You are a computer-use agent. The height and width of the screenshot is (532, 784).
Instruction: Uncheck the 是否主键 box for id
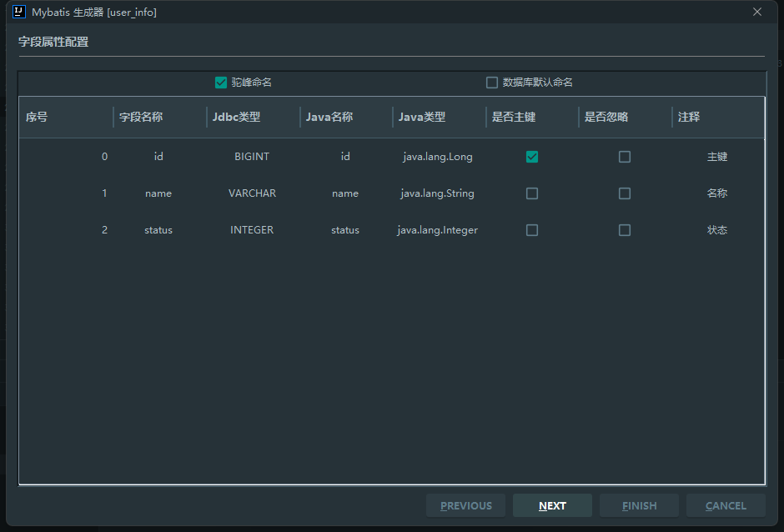pyautogui.click(x=532, y=157)
